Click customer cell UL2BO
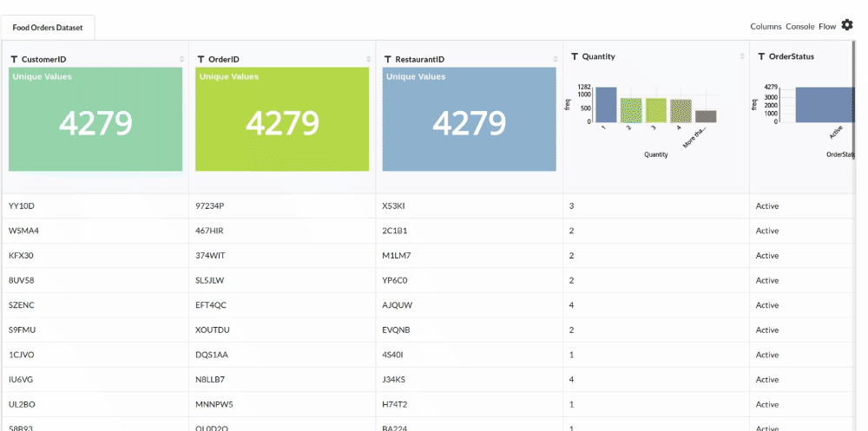 23,405
